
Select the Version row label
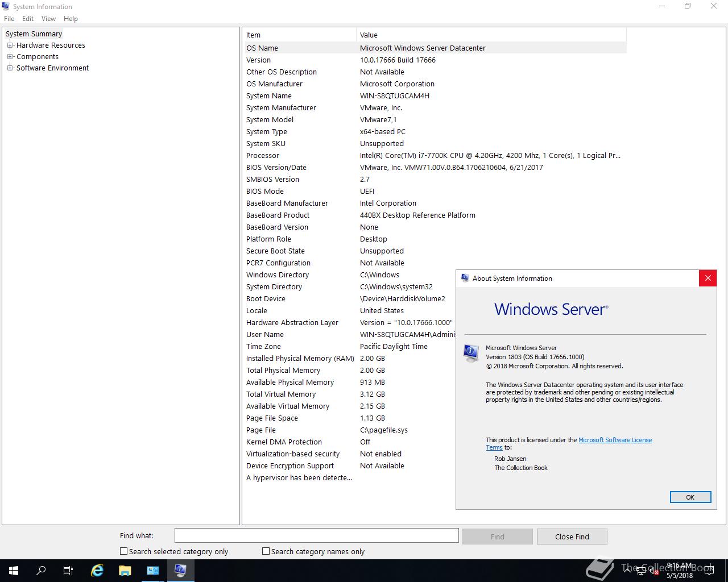[258, 60]
